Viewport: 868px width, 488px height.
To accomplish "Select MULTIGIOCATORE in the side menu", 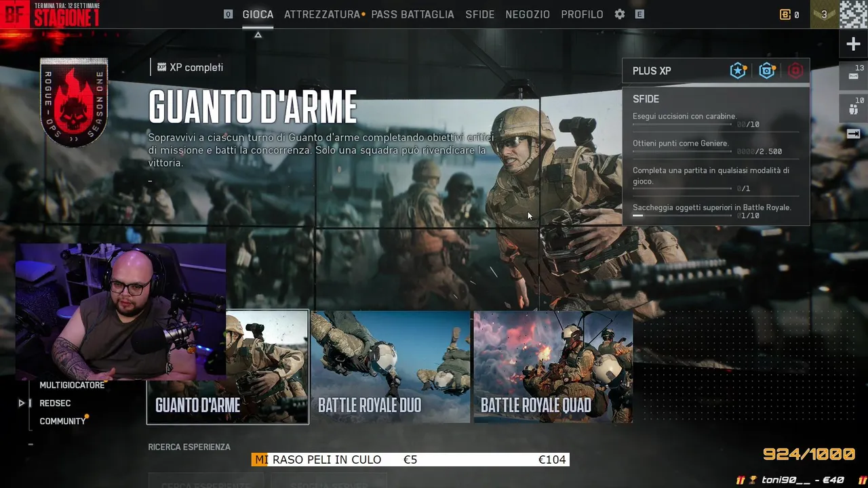I will pyautogui.click(x=72, y=385).
